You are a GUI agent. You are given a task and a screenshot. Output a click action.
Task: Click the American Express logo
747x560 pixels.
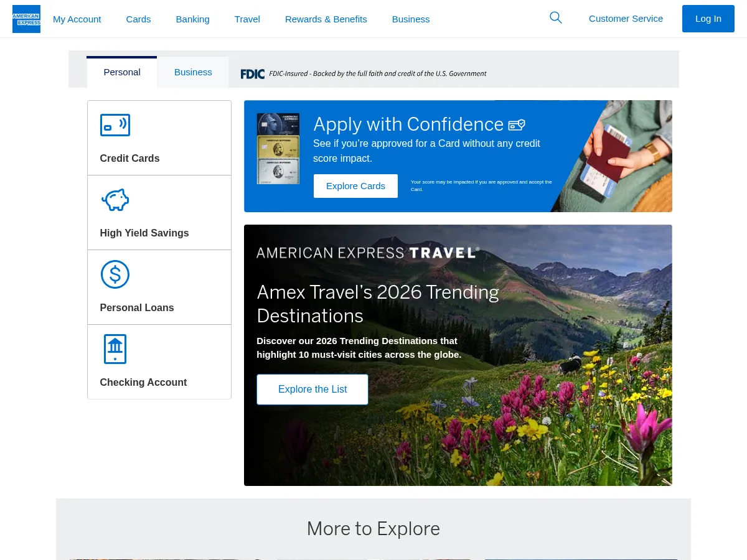[26, 18]
